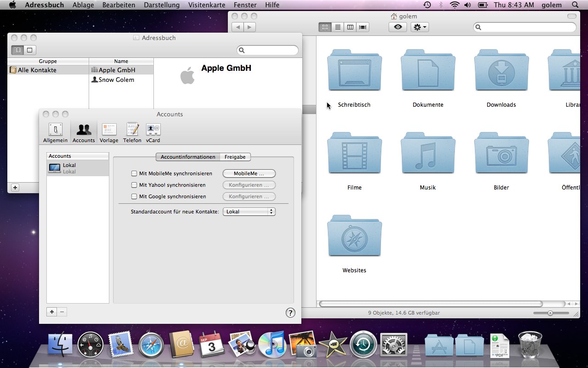The height and width of the screenshot is (368, 588).
Task: Expand the Finder action gear menu
Action: pos(420,27)
